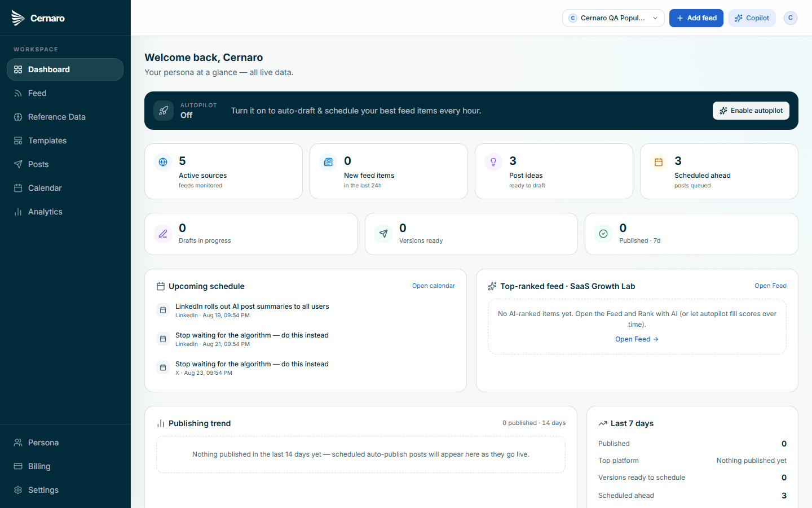The width and height of the screenshot is (812, 508).
Task: Click the New feed items stat card
Action: [x=389, y=171]
